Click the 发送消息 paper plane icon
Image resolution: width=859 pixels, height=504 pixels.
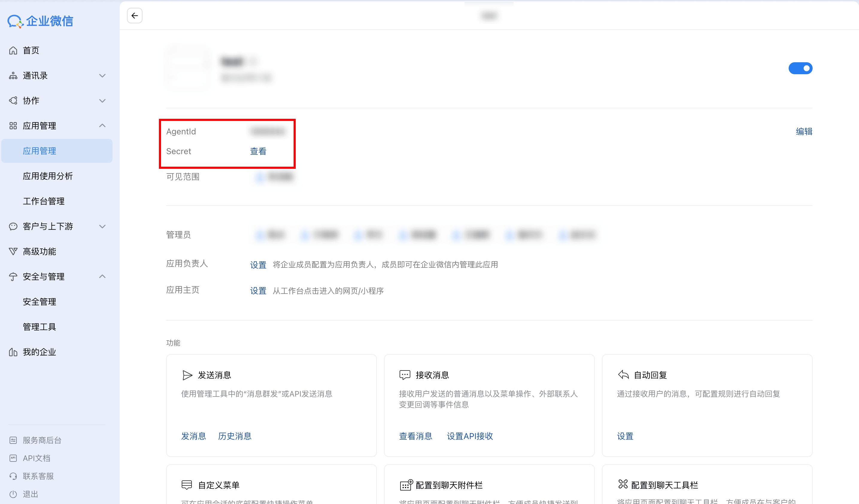[187, 375]
